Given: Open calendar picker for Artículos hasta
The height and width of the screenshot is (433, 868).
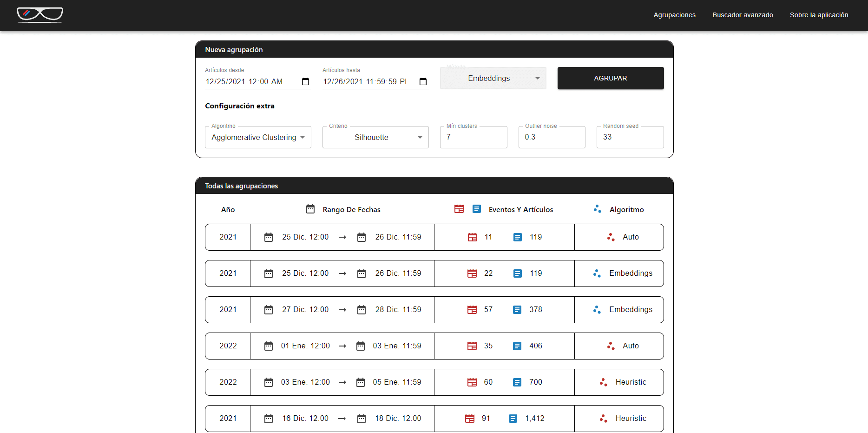Looking at the screenshot, I should (423, 82).
